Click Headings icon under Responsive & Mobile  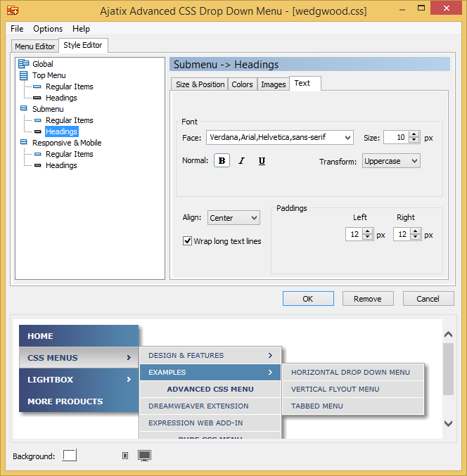pos(38,165)
